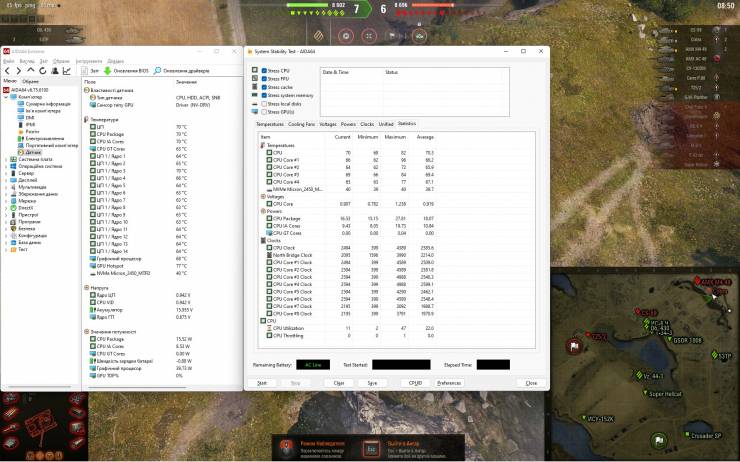The image size is (740, 462).
Task: Click the Clear button in Stability Test
Action: pos(339,383)
